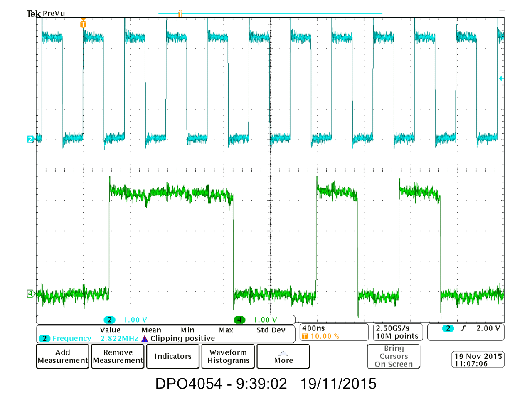Open the More soft key menu
Viewport: 532px width, 399px height.
coord(283,356)
